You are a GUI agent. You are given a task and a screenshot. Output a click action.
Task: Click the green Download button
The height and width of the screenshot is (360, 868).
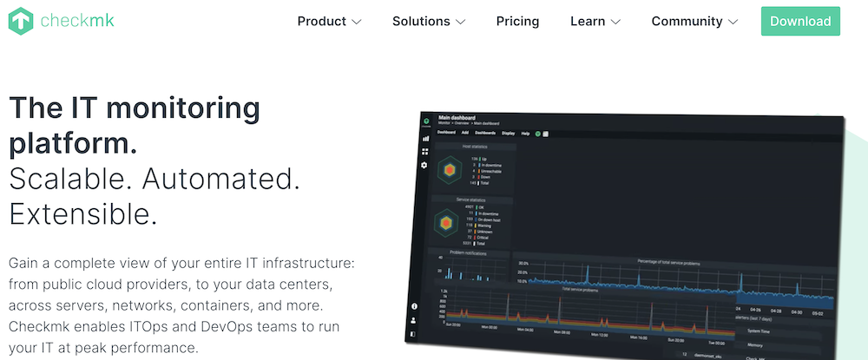(x=800, y=21)
